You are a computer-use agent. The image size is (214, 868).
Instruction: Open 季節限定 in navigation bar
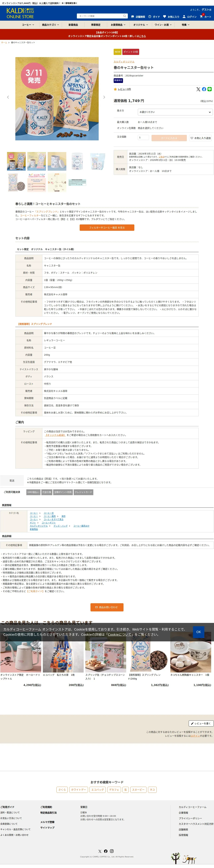click(x=96, y=25)
